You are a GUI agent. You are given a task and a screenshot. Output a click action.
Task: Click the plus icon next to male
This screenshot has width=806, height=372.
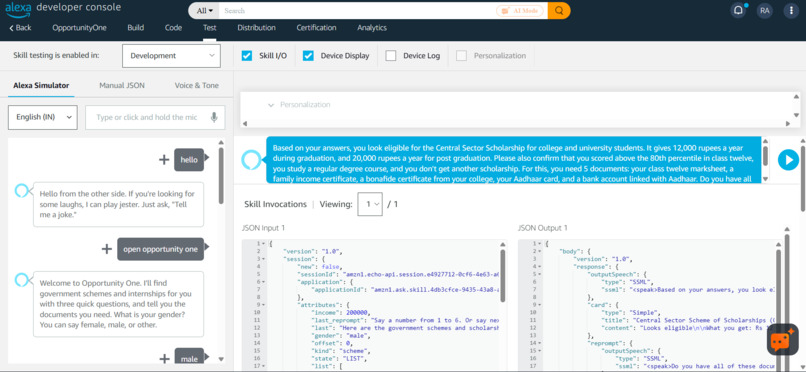pyautogui.click(x=163, y=359)
